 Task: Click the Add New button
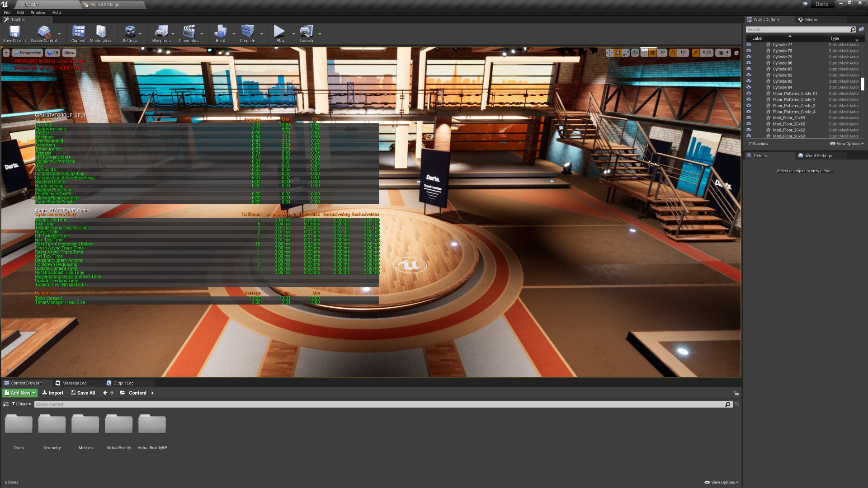[19, 393]
